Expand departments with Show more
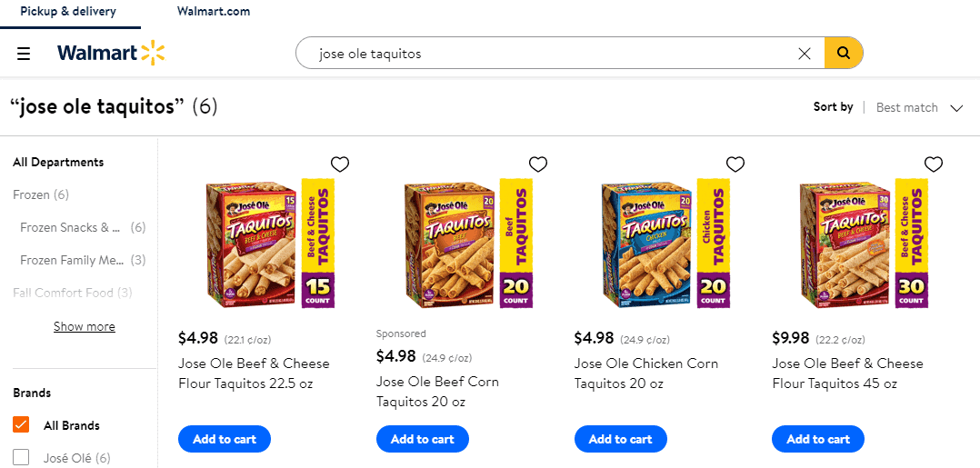Viewport: 980px width, 468px height. (x=85, y=327)
